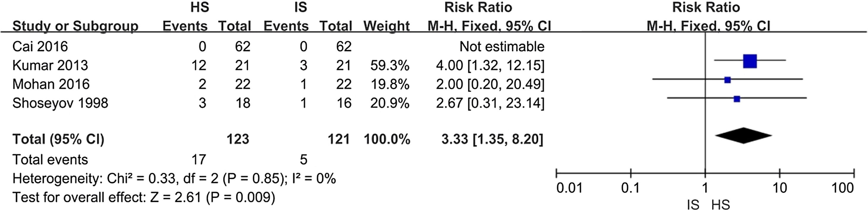
Task: Click the blue square for Shoseyov 1998
Action: (737, 99)
